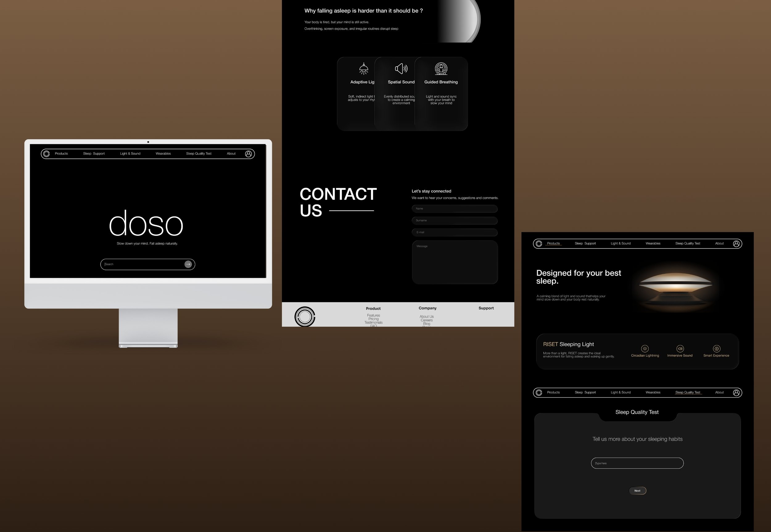Open Products in the Sleep Quality Test page navbar
The image size is (771, 532).
pos(553,393)
